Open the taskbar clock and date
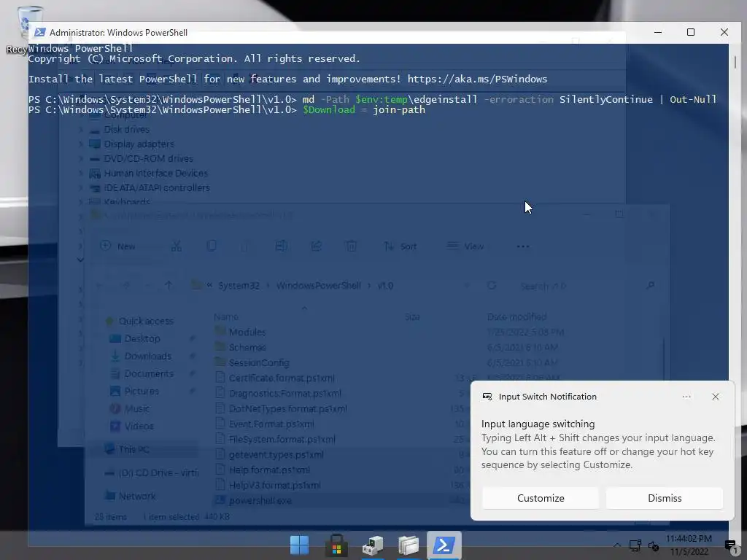747x560 pixels. 689,545
